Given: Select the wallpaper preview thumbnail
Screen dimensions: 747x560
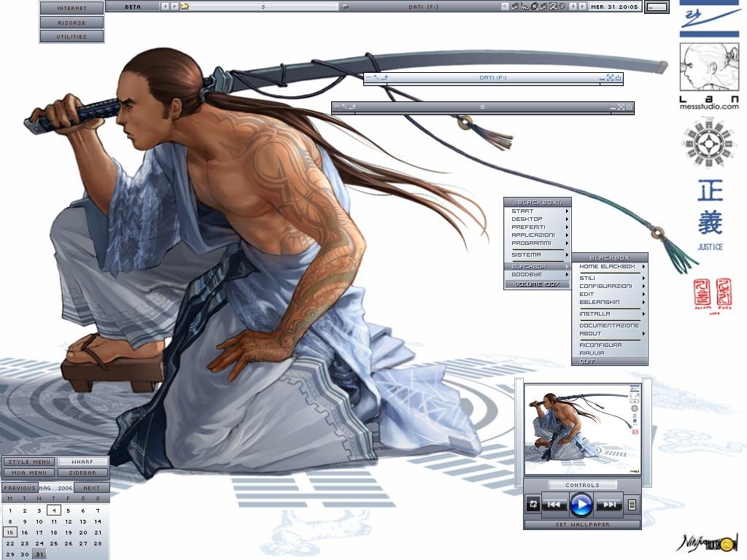Looking at the screenshot, I should 582,429.
